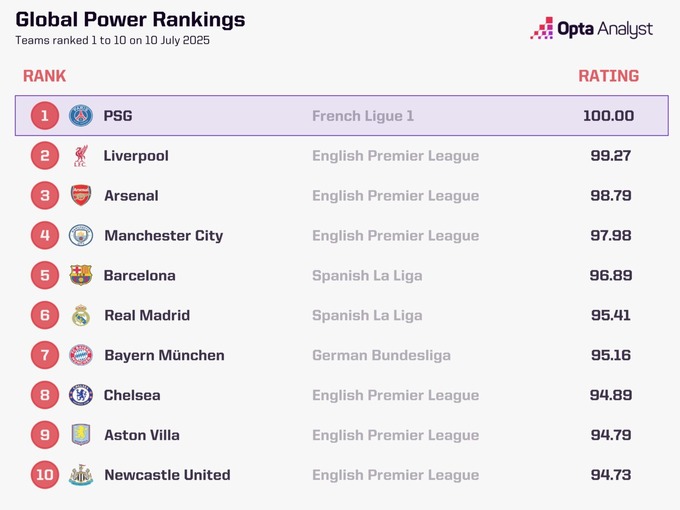
Task: Select the rank 1 red badge
Action: coord(44,116)
